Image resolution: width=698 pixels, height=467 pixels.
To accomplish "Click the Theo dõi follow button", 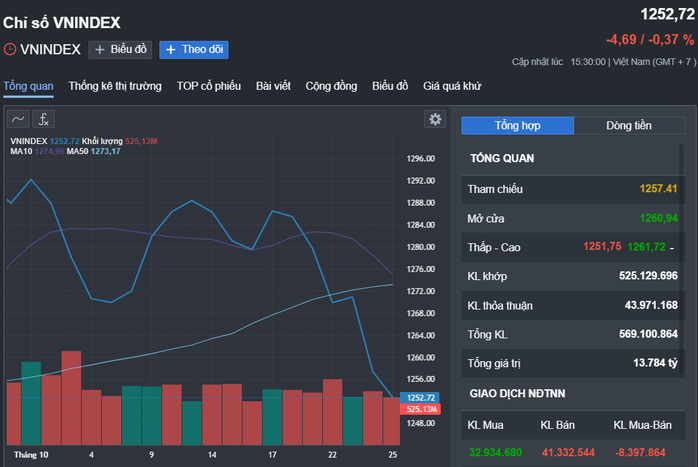I will [x=194, y=50].
